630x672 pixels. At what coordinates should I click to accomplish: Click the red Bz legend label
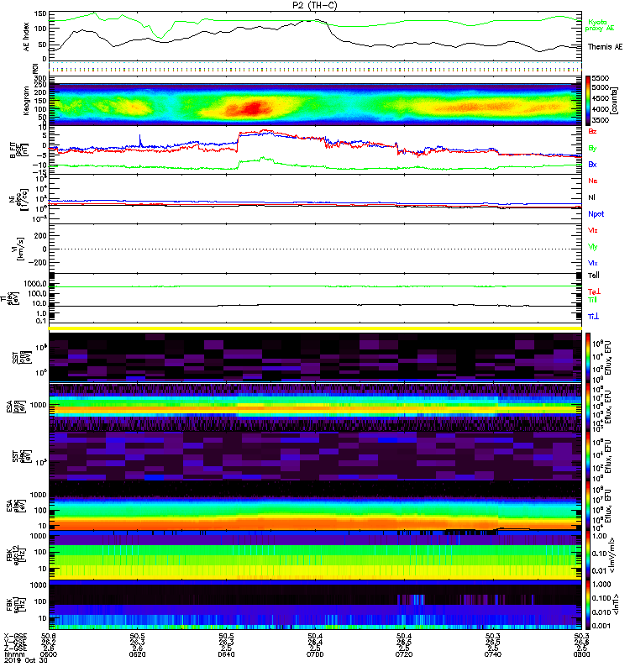point(592,131)
